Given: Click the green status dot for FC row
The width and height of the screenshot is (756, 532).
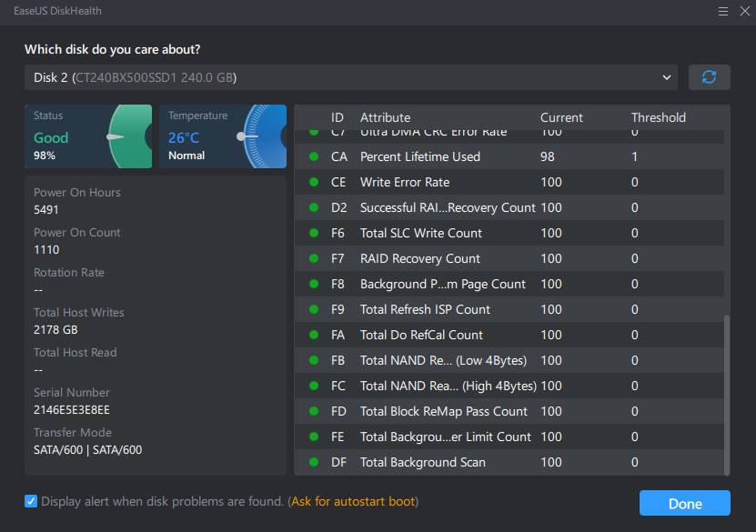Looking at the screenshot, I should 314,386.
